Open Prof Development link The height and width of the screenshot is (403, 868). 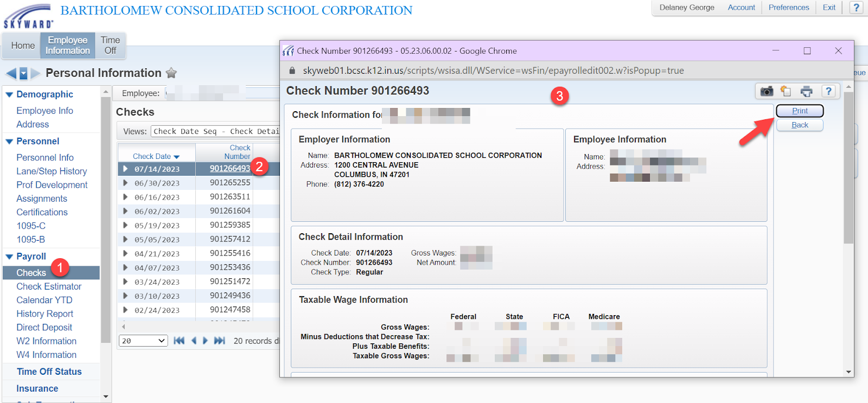52,185
